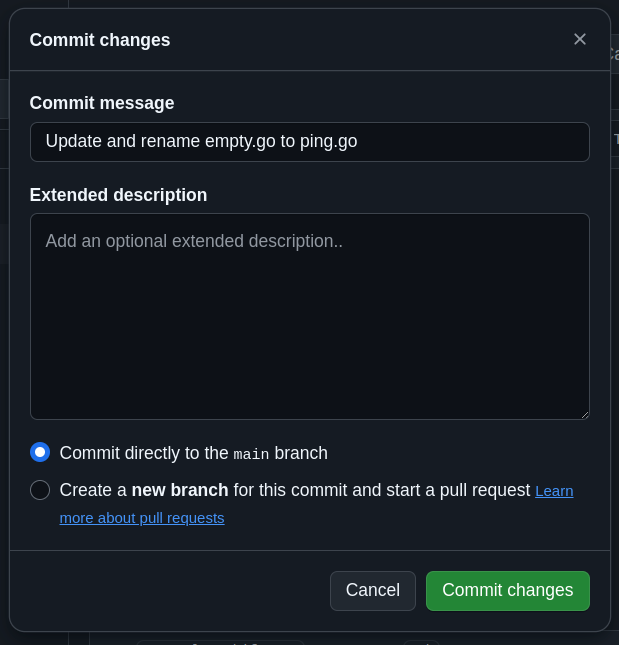The image size is (619, 645).
Task: Click the Commit message label
Action: 102,103
